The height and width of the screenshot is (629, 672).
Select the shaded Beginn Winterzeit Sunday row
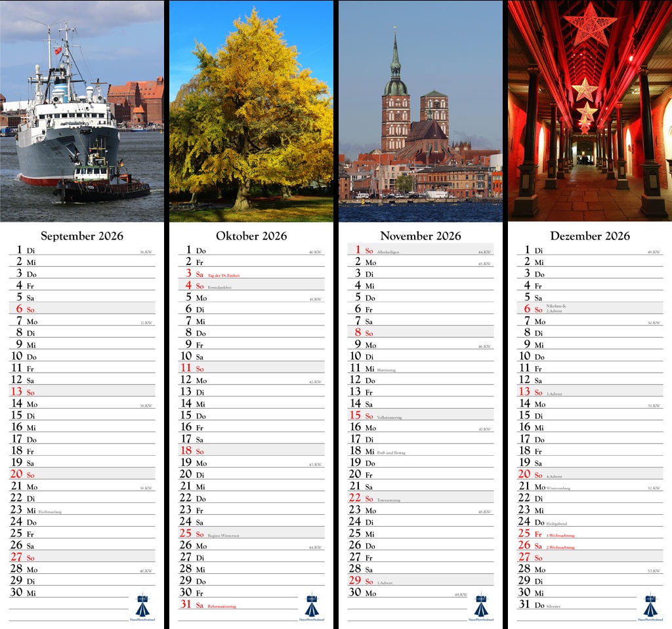coord(249,534)
